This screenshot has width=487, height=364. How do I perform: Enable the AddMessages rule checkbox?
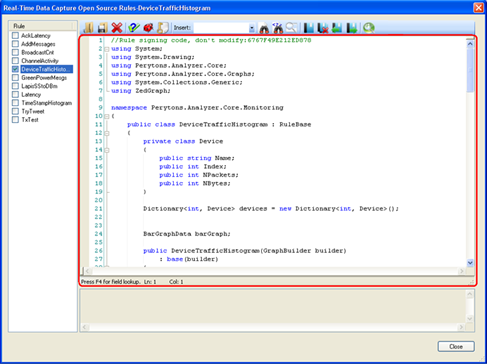tap(15, 44)
